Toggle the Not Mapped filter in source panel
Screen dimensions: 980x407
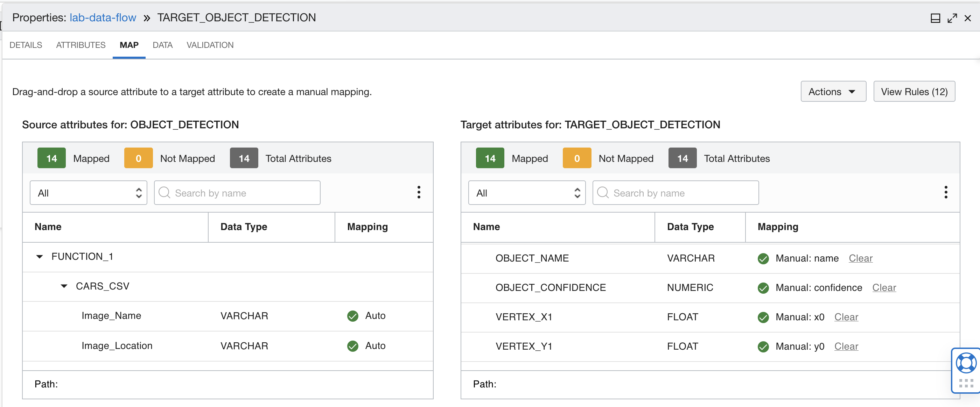click(x=138, y=158)
